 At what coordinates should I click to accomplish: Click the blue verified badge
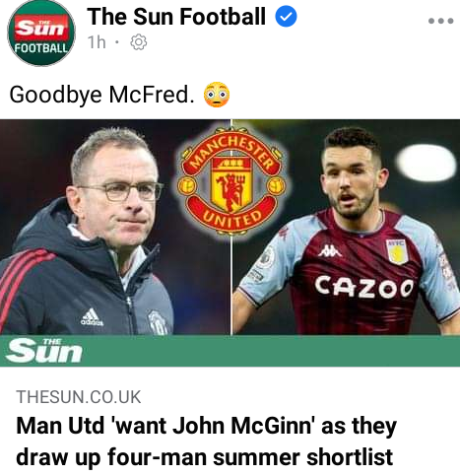(x=286, y=17)
